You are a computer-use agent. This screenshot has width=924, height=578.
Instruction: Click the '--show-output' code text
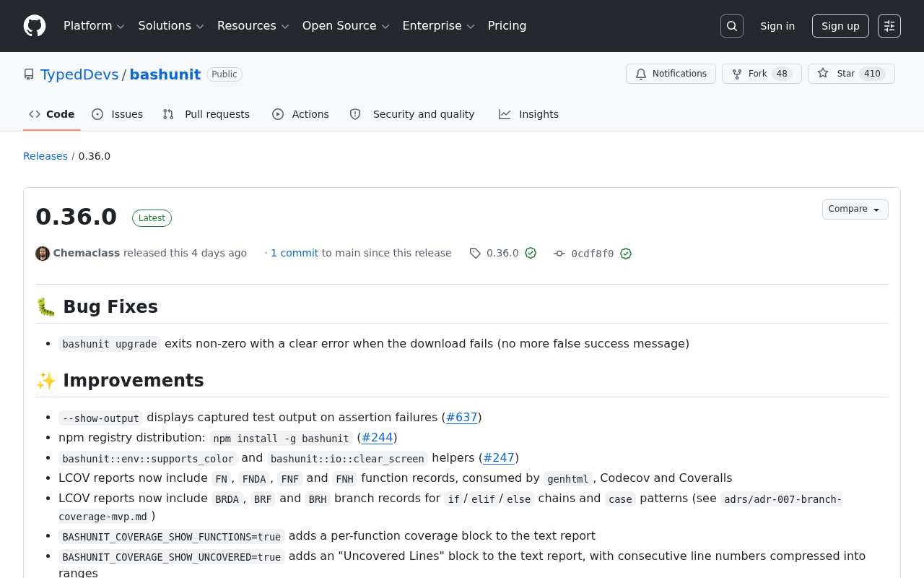[x=101, y=418]
